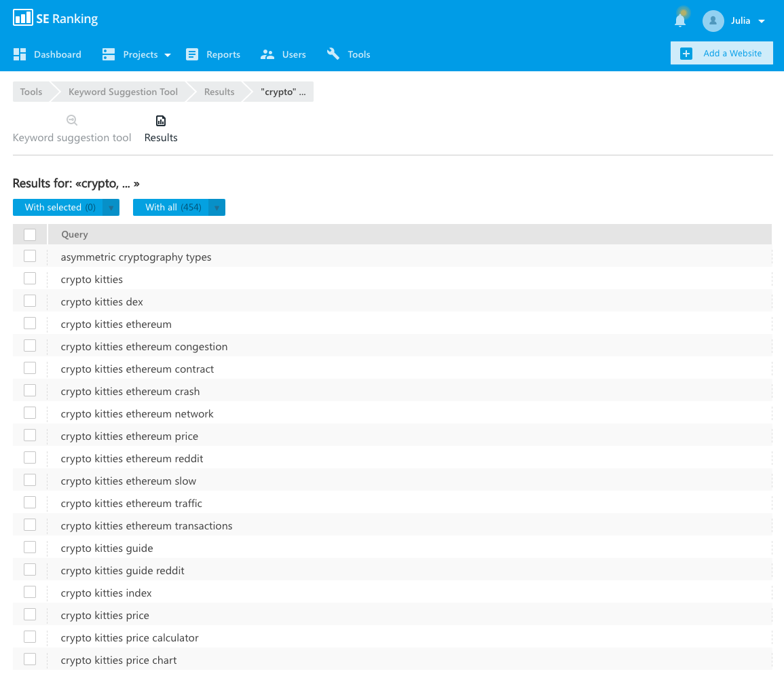Check the select-all checkbox in the header
Screen dimensions: 784x674
30,233
